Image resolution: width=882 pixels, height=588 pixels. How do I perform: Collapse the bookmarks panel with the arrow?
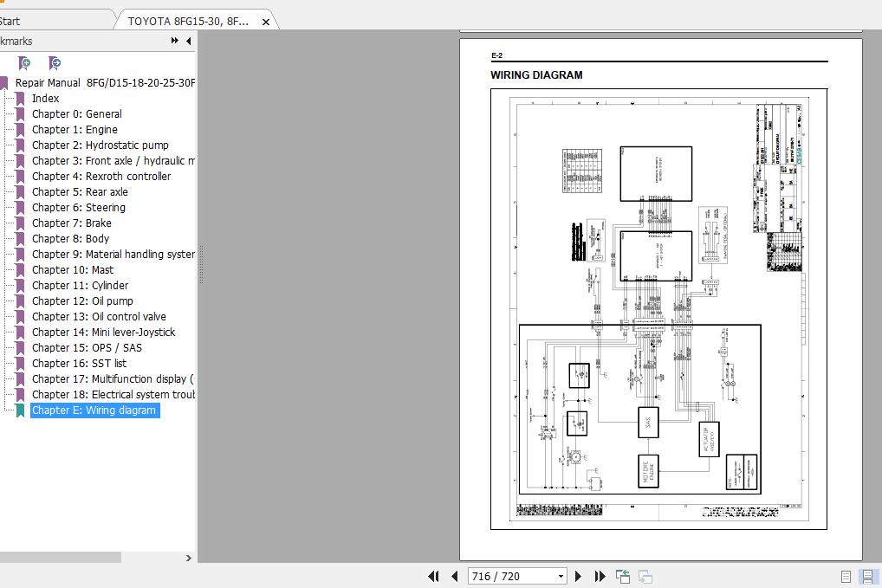(x=188, y=41)
